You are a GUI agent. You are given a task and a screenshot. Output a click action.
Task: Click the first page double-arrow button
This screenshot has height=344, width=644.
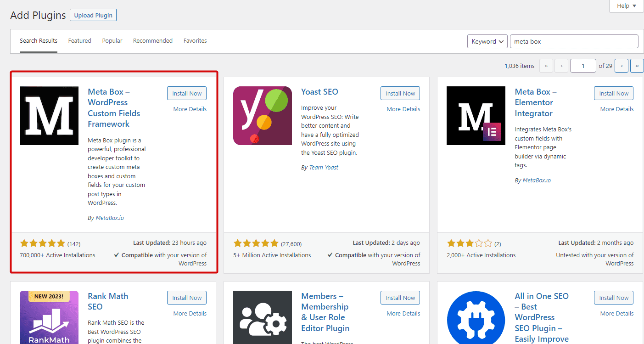(x=546, y=66)
